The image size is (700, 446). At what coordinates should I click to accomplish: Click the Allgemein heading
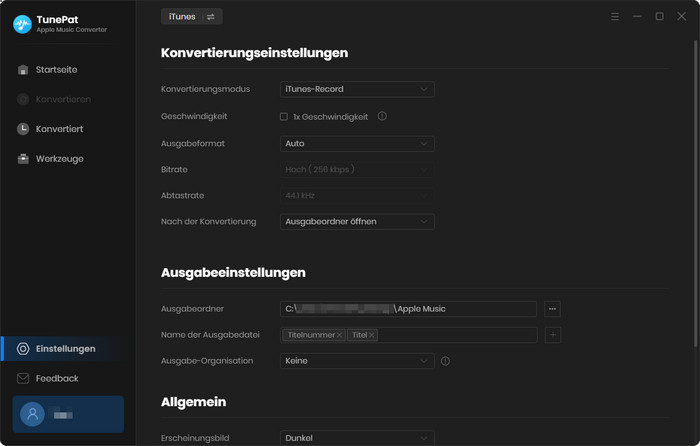(194, 402)
